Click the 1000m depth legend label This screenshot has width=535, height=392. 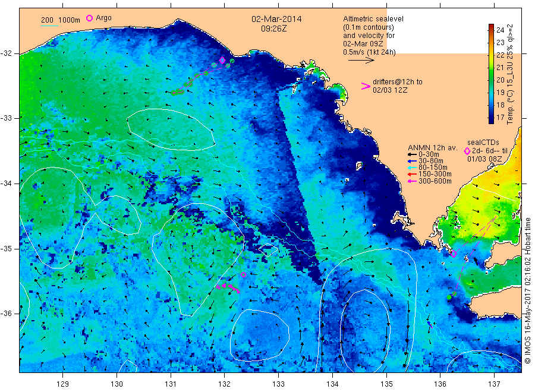(x=70, y=20)
